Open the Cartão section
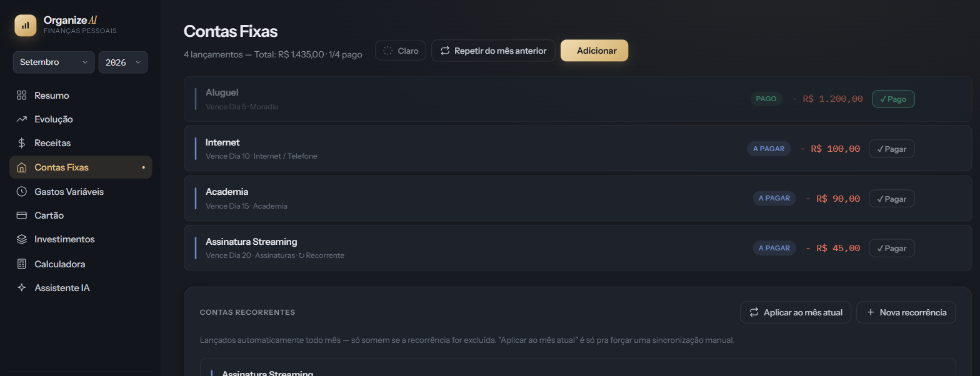Screen dimensions: 980x376 pyautogui.click(x=81, y=215)
